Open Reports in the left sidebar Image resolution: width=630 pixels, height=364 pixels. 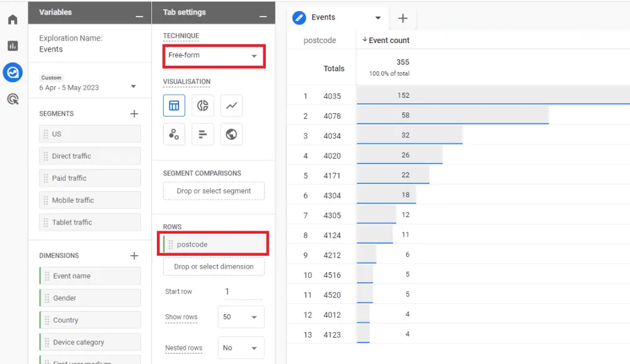tap(12, 45)
